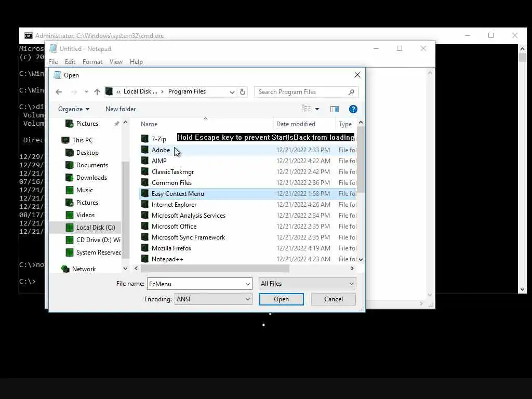Image resolution: width=532 pixels, height=399 pixels.
Task: Select the ClassicTaskmgr folder
Action: pyautogui.click(x=172, y=171)
